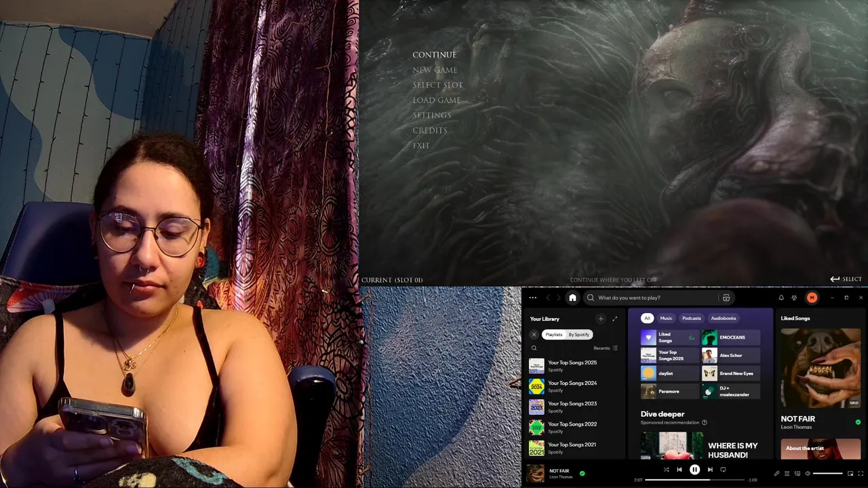Open Your Top Songs 2021 playlist
The image size is (868, 488).
coord(575,447)
